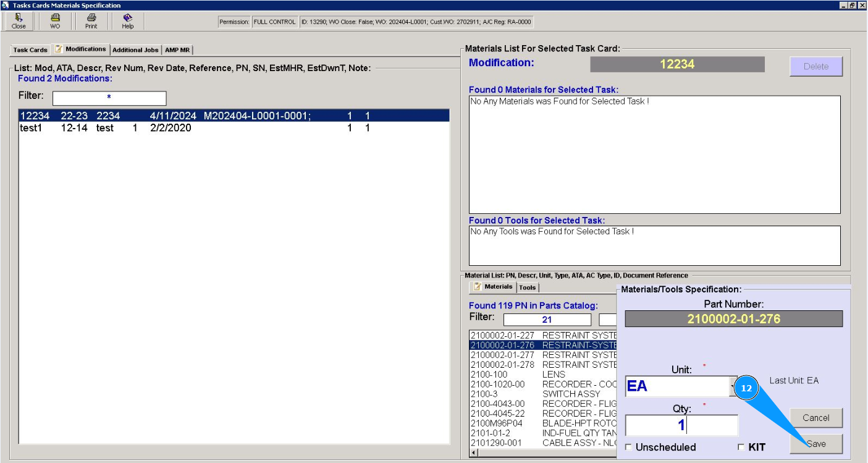Click the FULL CONTROL permission field

click(x=274, y=22)
